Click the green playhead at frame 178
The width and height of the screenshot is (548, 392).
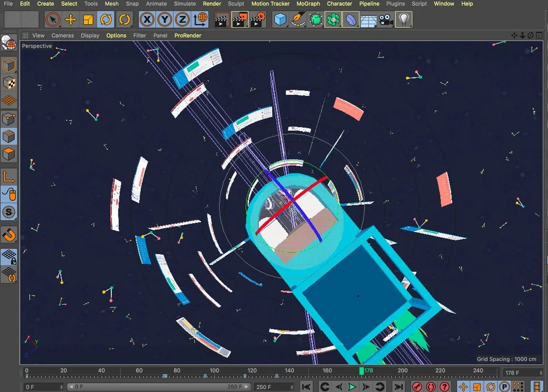tap(362, 371)
